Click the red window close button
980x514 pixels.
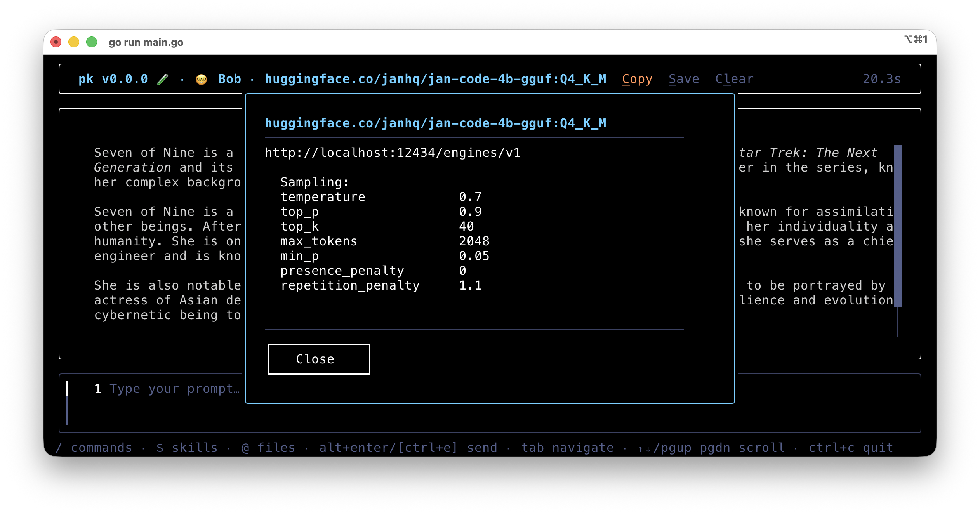tap(56, 42)
